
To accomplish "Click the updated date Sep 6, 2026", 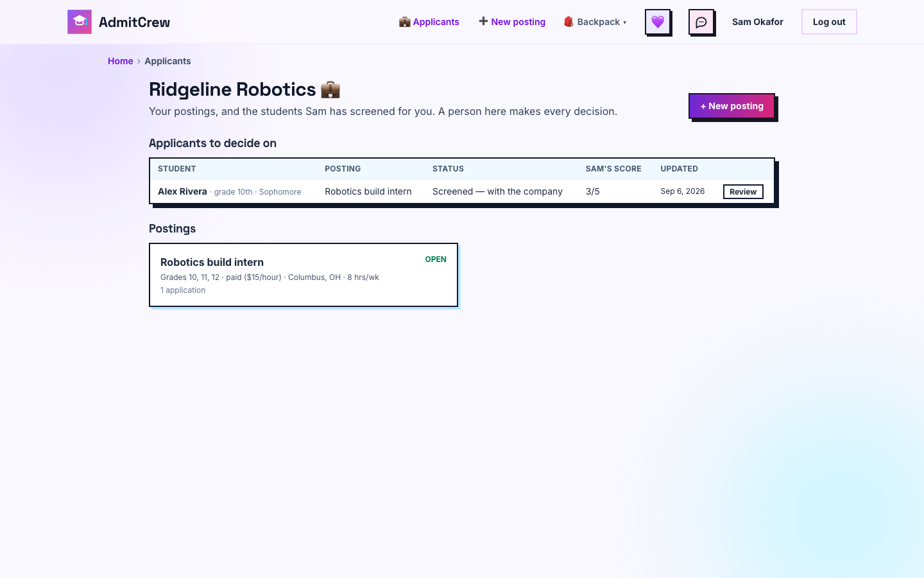I will click(x=683, y=191).
